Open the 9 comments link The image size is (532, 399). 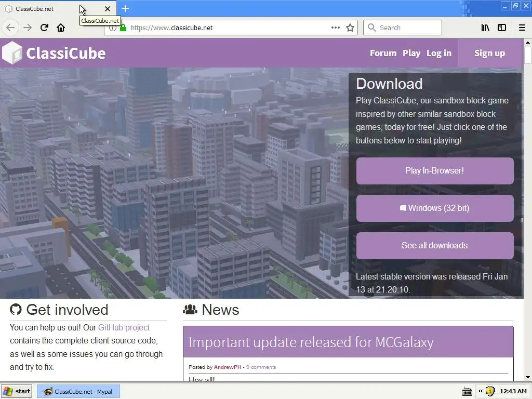(261, 367)
